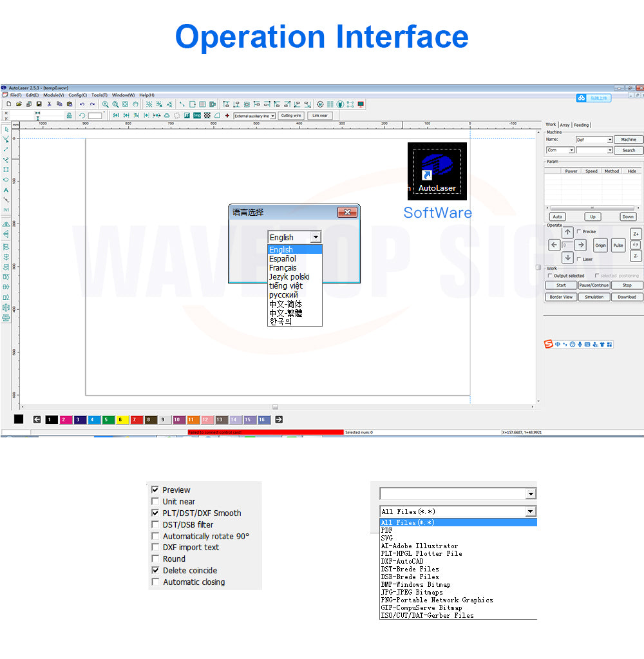The height and width of the screenshot is (659, 644).
Task: Select the Pan hand tool
Action: click(135, 104)
